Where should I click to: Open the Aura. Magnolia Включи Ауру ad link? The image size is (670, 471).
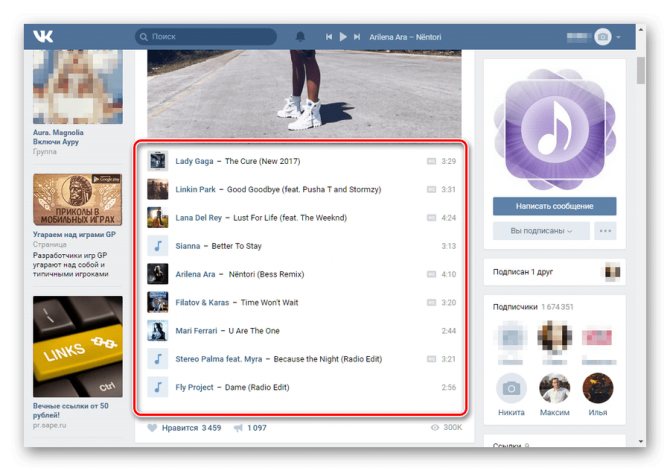tap(58, 137)
